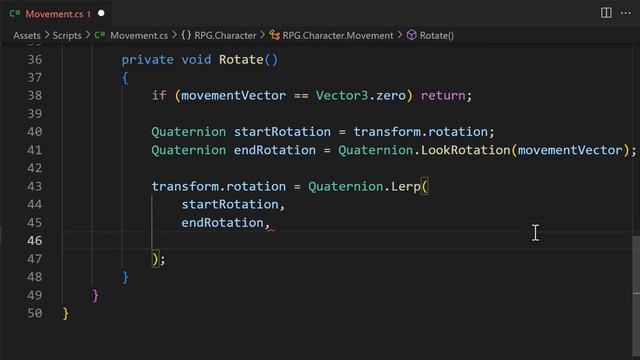Select the Movement.cs editor tab

coord(56,13)
